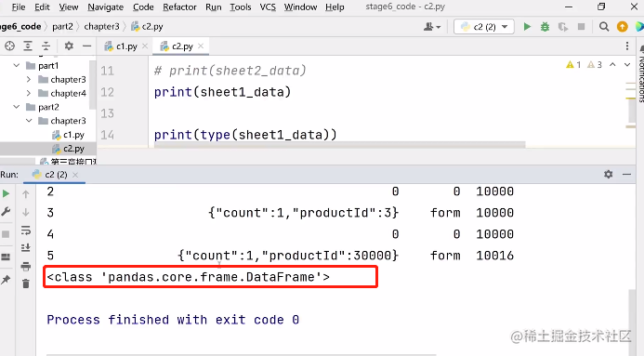
Task: Open the c2 (2) run configuration dropdown
Action: (484, 27)
